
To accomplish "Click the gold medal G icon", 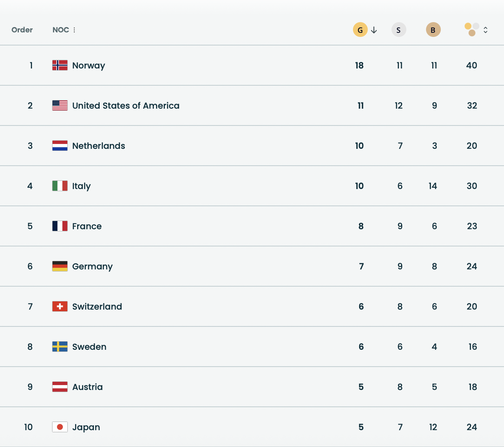I will click(x=360, y=30).
